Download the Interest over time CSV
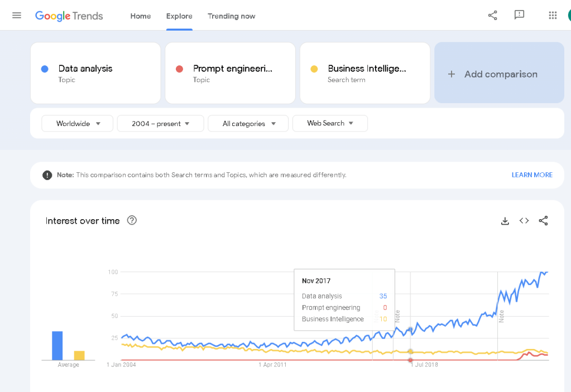571x392 pixels. click(505, 221)
